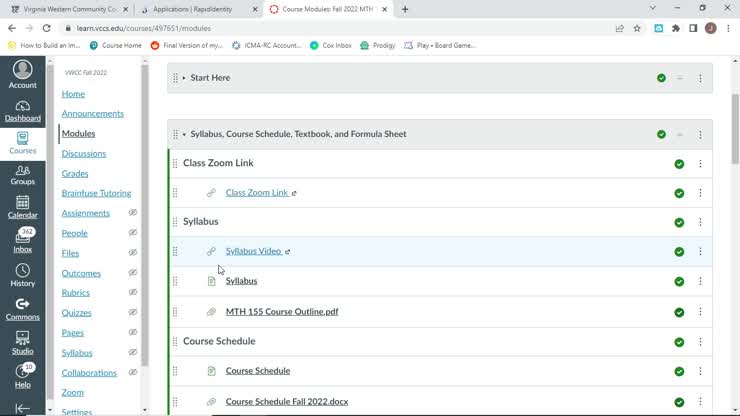Switch to the Applications RapidIdentity tab
Viewport: 740px width, 416px height.
[197, 9]
